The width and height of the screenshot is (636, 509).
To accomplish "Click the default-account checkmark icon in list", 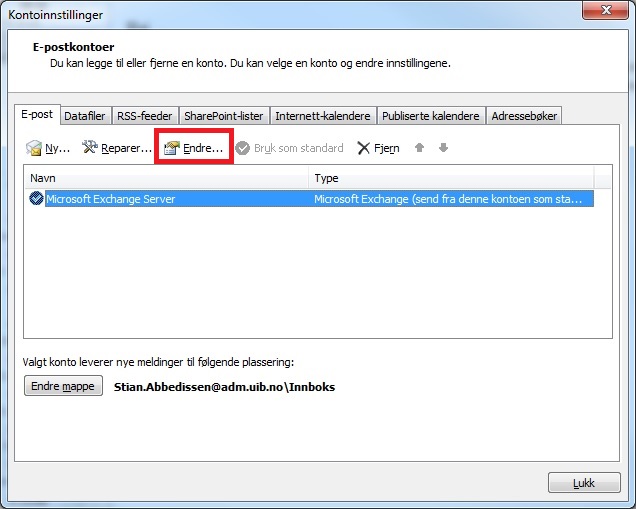I will 37,199.
